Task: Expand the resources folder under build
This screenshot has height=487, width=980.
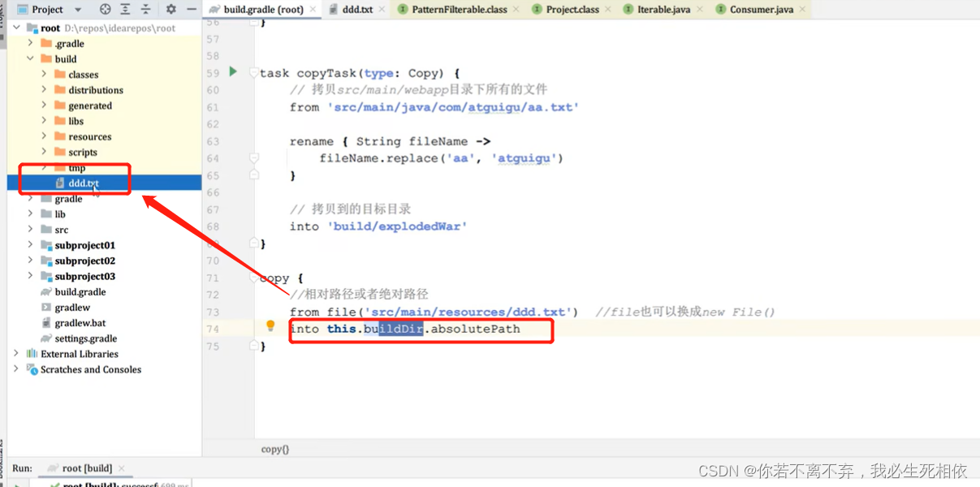Action: tap(45, 136)
